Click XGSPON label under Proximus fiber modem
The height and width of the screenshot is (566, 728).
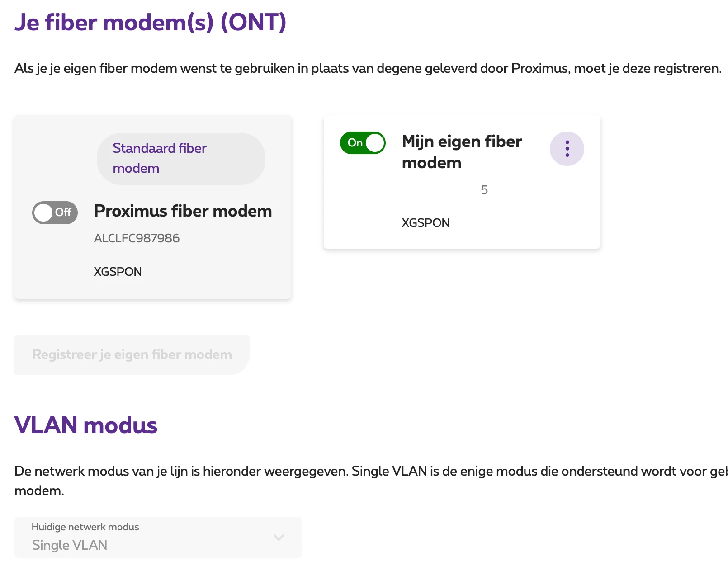(x=118, y=272)
